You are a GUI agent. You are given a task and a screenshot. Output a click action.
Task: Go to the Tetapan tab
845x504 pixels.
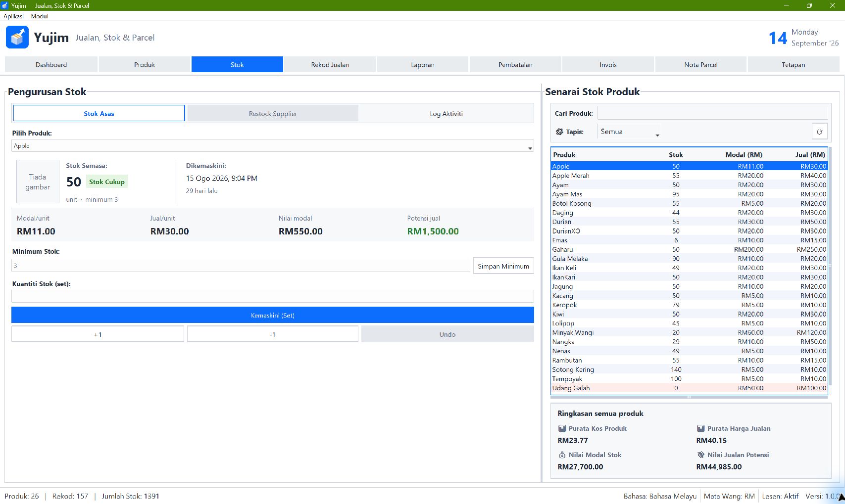[x=794, y=65]
